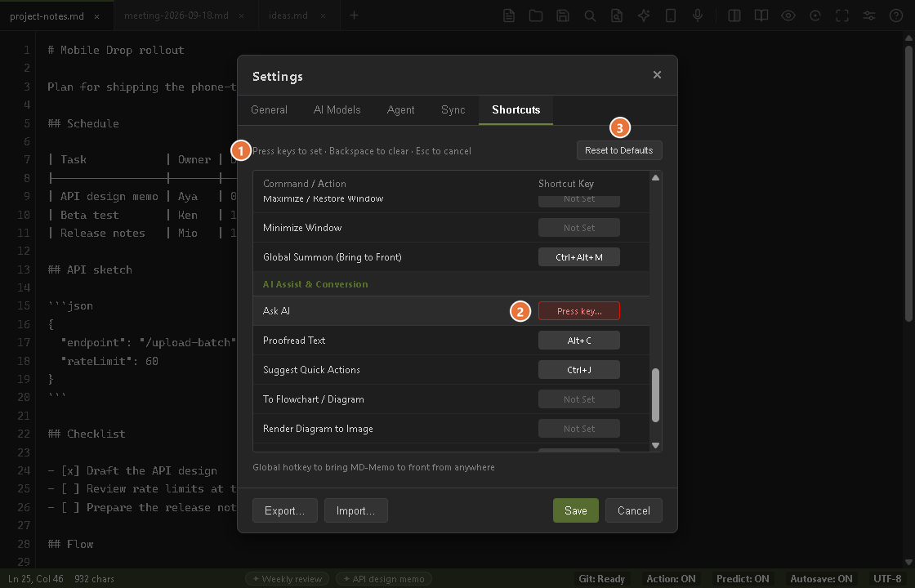This screenshot has width=915, height=588.
Task: Click the Import... button
Action: point(356,510)
